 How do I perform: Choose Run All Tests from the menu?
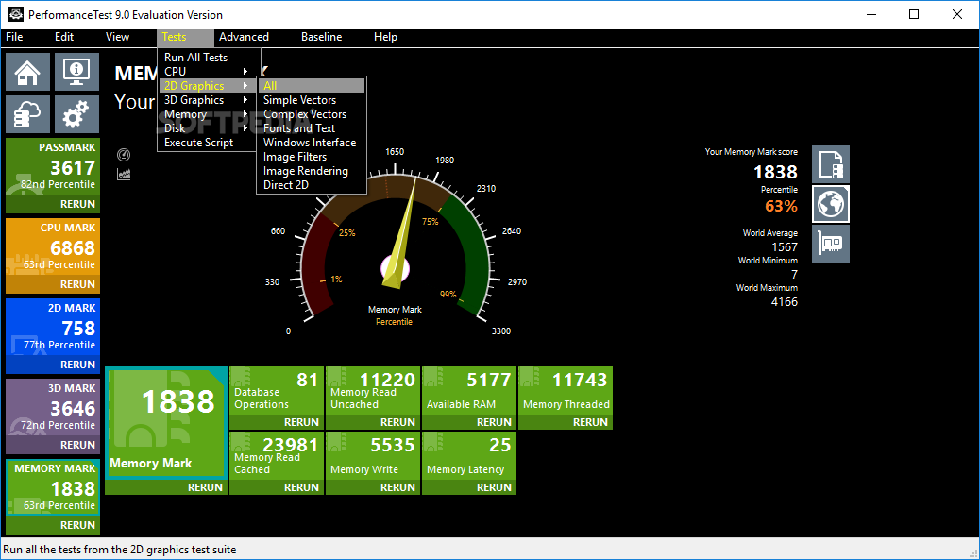click(x=208, y=58)
